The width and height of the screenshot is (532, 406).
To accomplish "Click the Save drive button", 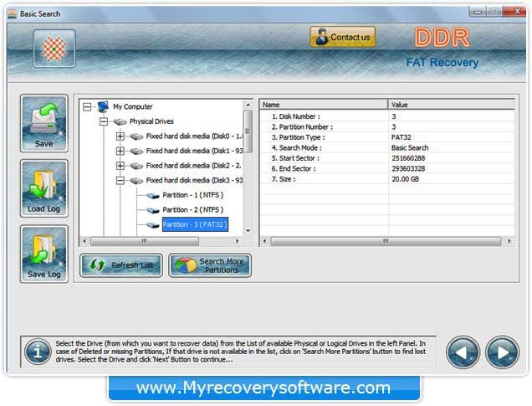I will [44, 124].
